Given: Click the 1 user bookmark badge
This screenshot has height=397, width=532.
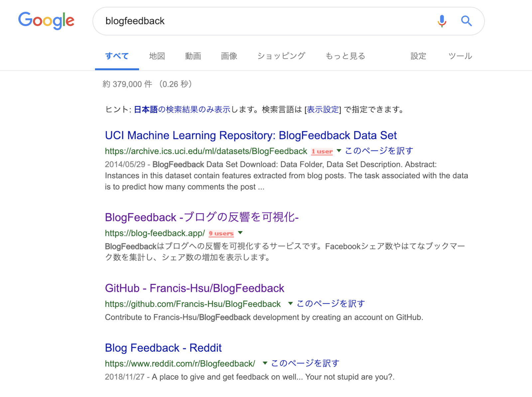Looking at the screenshot, I should (x=322, y=151).
